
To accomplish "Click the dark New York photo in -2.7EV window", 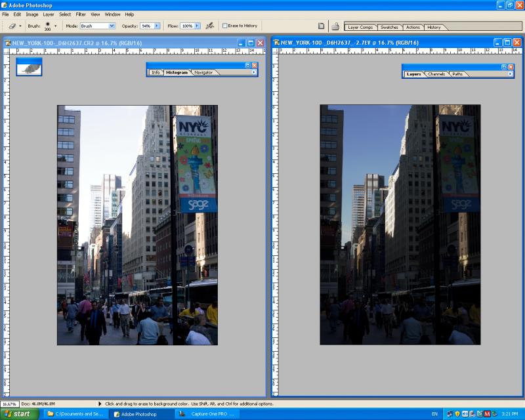I will [x=400, y=224].
